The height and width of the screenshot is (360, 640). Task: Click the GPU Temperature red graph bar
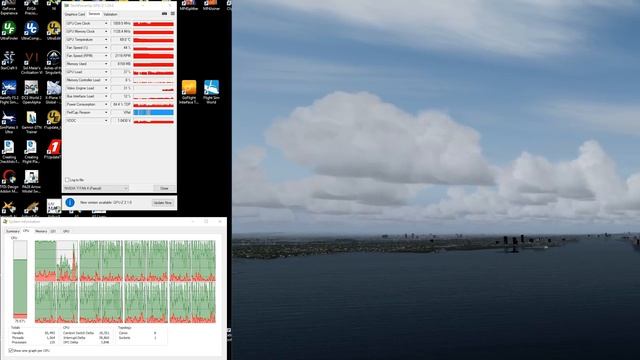point(153,40)
